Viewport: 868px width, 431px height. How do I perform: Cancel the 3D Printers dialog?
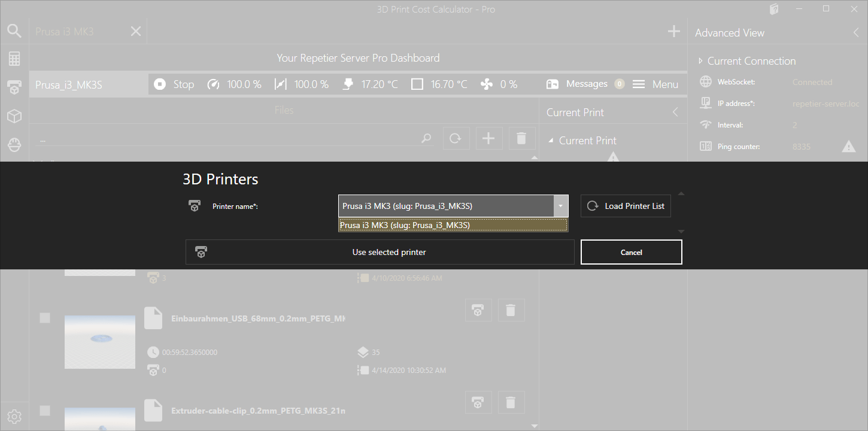632,252
